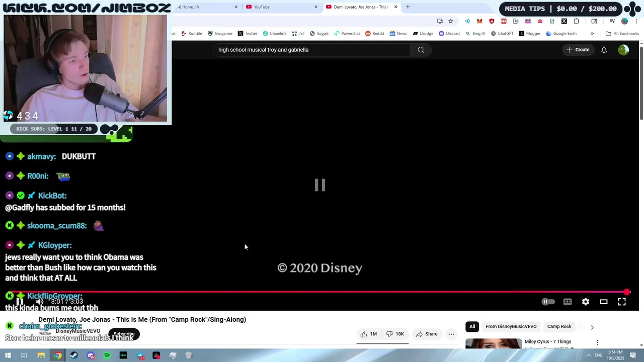Select the From DisneyMusicVEVO chip
This screenshot has width=644, height=362.
(x=511, y=327)
